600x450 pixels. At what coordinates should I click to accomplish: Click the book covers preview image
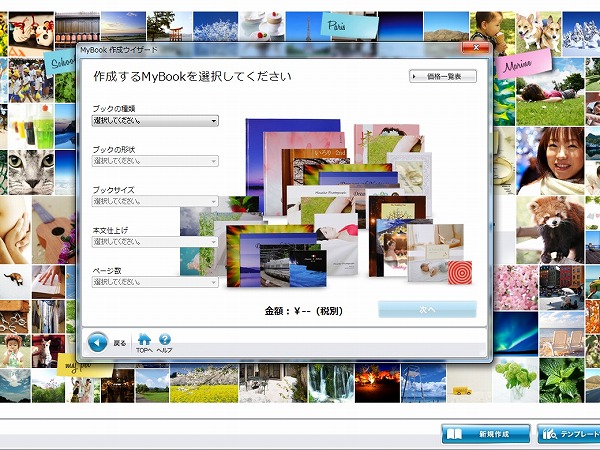tap(325, 203)
